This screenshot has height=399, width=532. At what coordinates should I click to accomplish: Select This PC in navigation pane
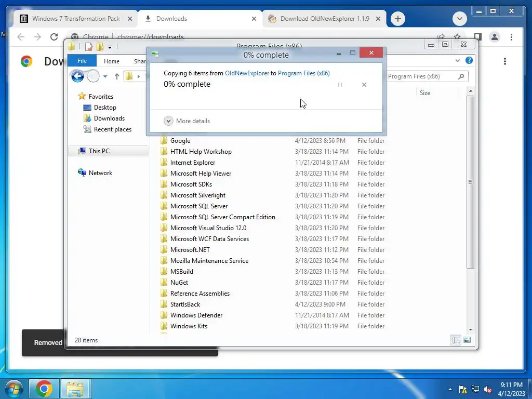pos(109,151)
